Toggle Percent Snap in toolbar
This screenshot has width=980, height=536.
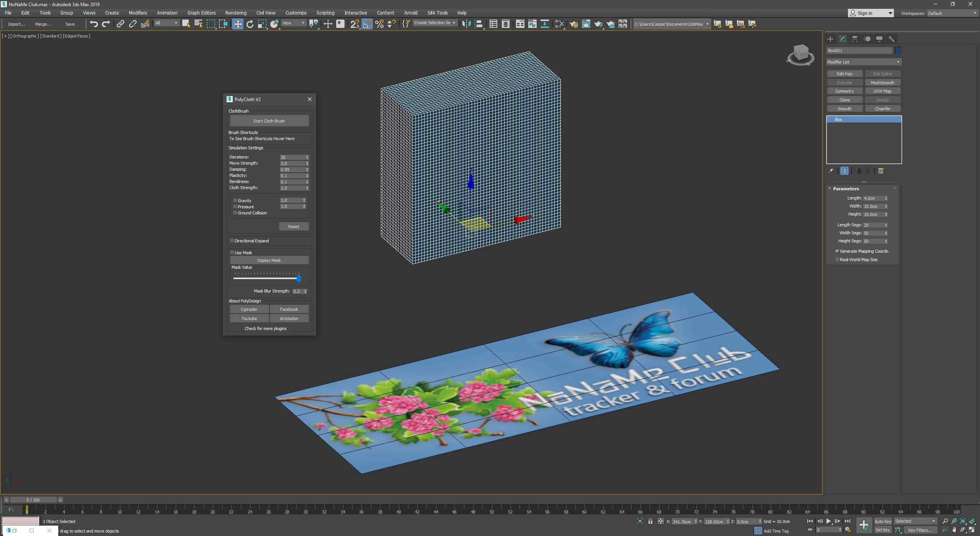(x=379, y=24)
